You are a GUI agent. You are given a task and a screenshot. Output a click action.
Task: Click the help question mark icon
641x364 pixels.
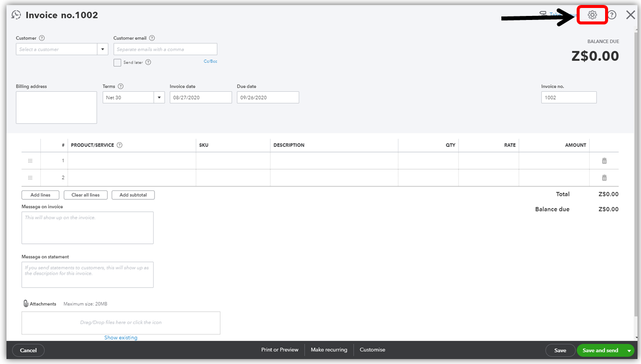[x=612, y=15]
